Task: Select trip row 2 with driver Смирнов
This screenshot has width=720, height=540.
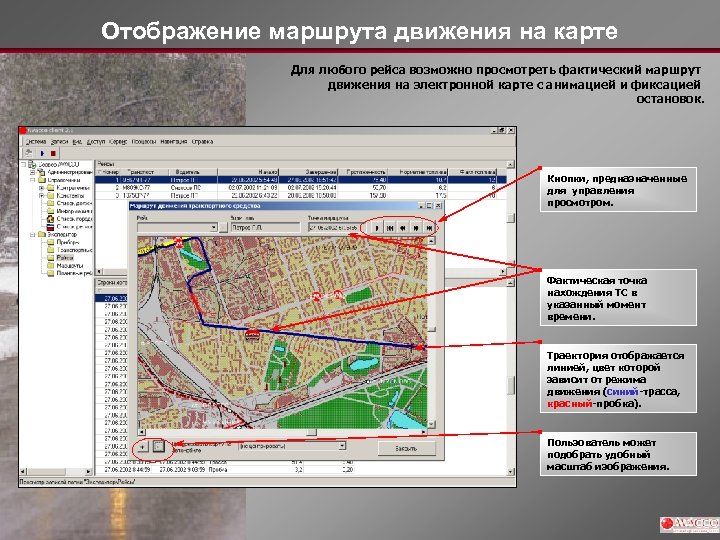Action: [301, 188]
